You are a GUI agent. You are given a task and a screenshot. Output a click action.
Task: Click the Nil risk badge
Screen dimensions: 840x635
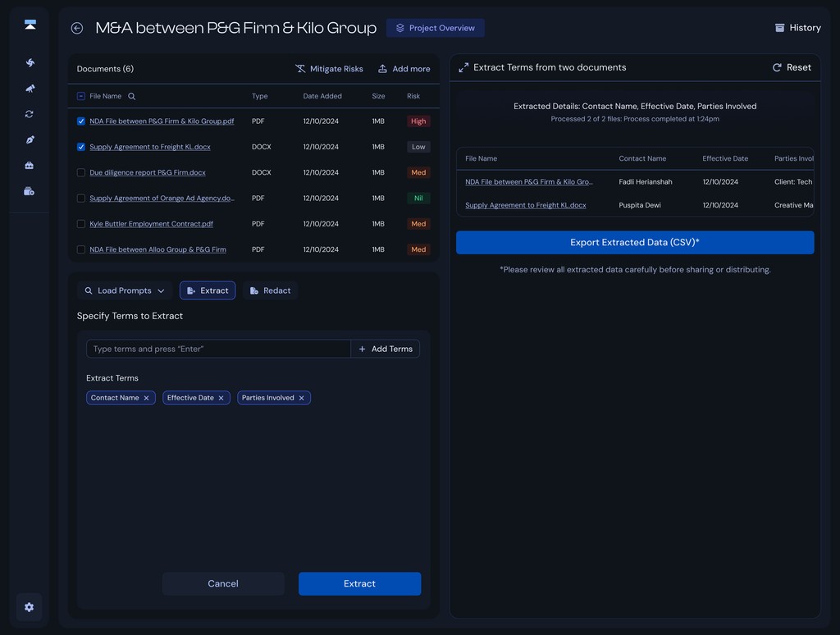(418, 199)
